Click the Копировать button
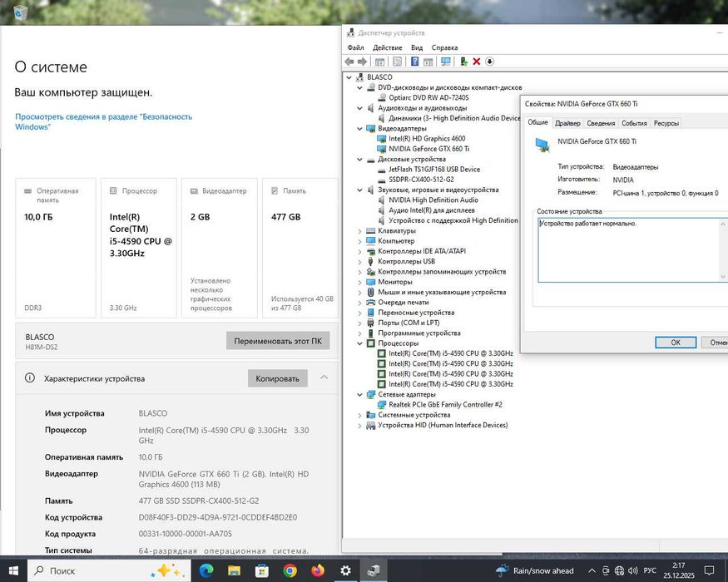This screenshot has width=728, height=582. pos(277,379)
